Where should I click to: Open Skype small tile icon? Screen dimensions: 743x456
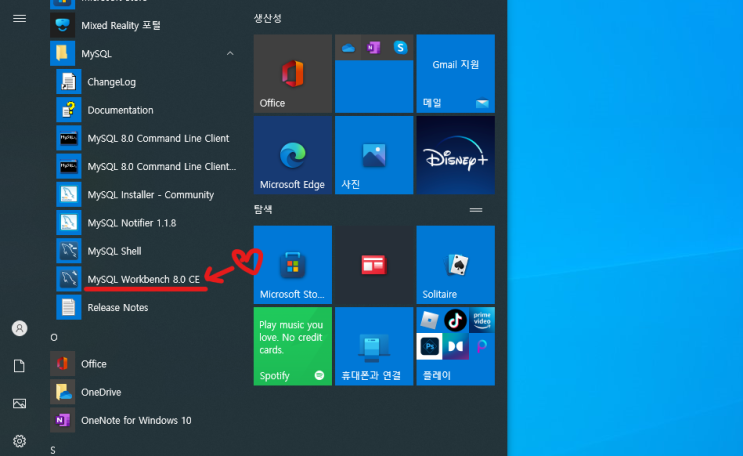[x=400, y=47]
